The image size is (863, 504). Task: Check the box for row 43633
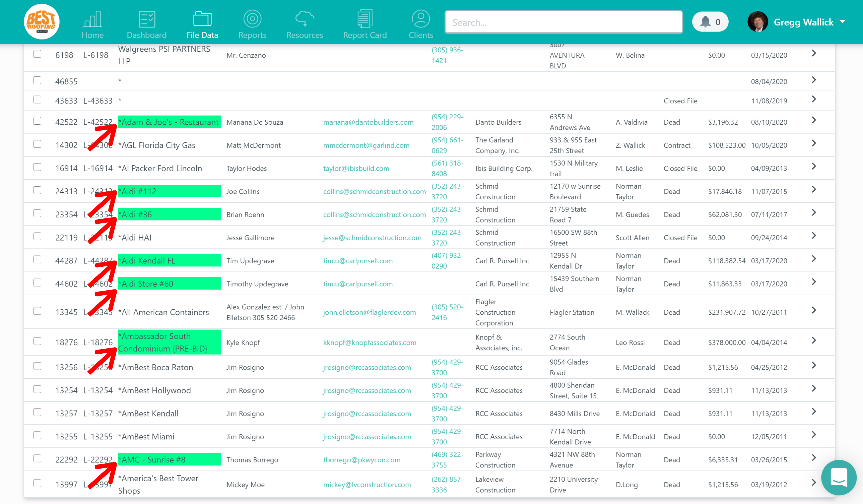point(37,100)
